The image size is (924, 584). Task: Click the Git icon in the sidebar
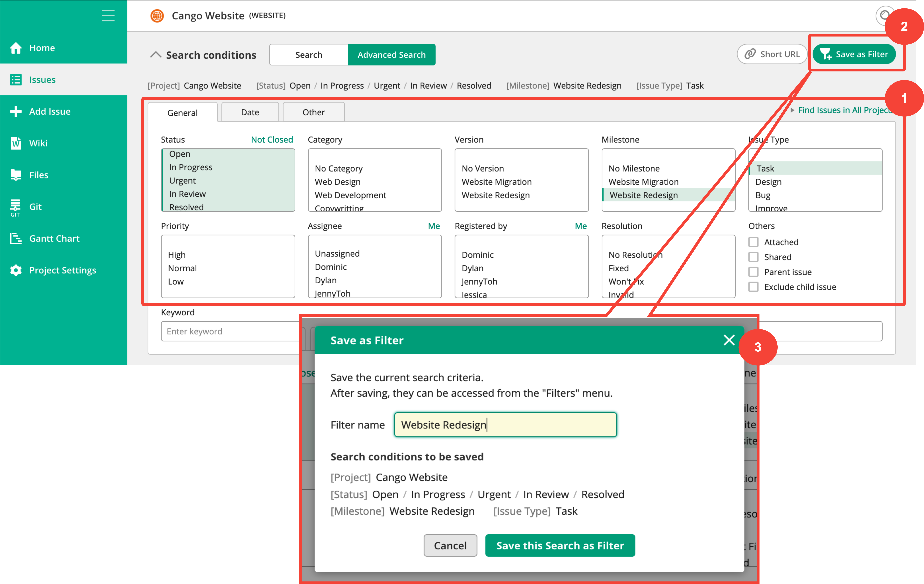pyautogui.click(x=15, y=208)
